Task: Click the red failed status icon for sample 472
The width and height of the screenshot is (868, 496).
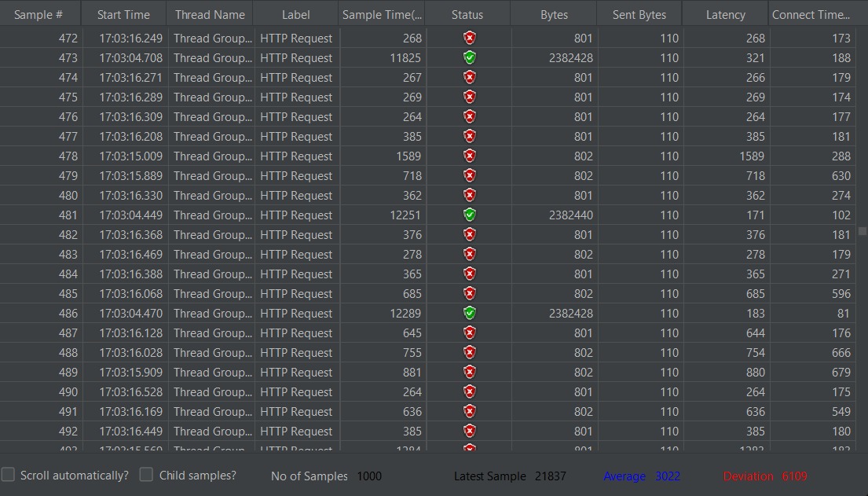Action: coord(469,39)
